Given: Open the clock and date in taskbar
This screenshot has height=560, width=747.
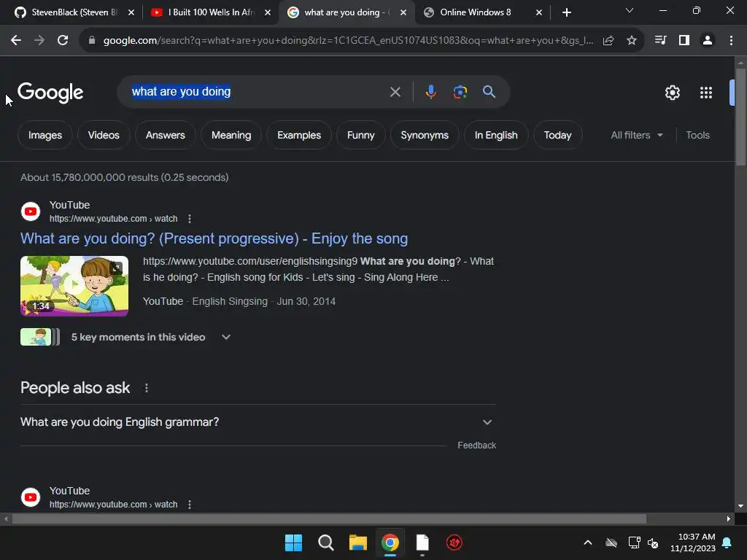Looking at the screenshot, I should (x=693, y=542).
